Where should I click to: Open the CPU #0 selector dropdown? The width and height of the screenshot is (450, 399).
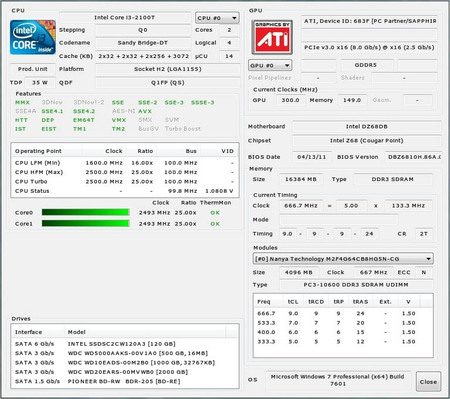217,18
